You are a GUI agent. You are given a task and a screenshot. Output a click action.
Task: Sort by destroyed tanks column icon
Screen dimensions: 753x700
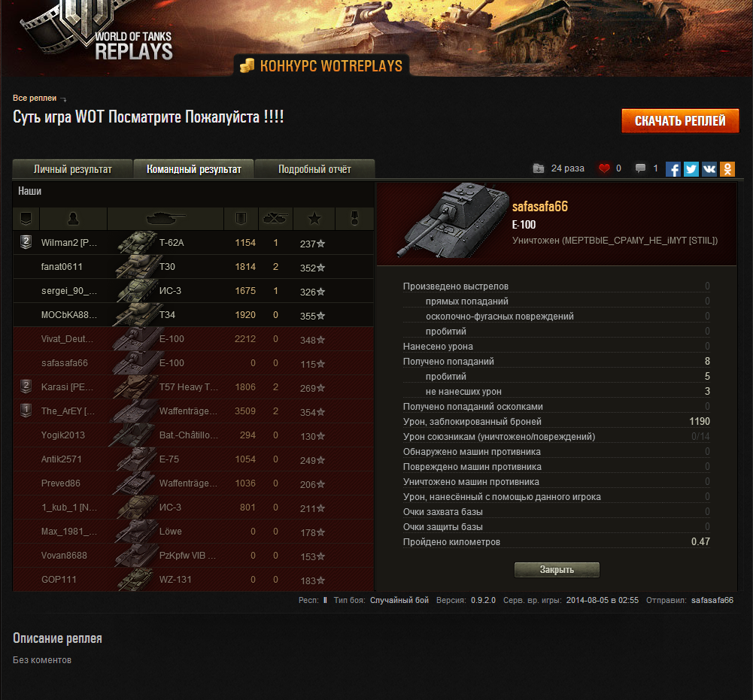(x=275, y=219)
